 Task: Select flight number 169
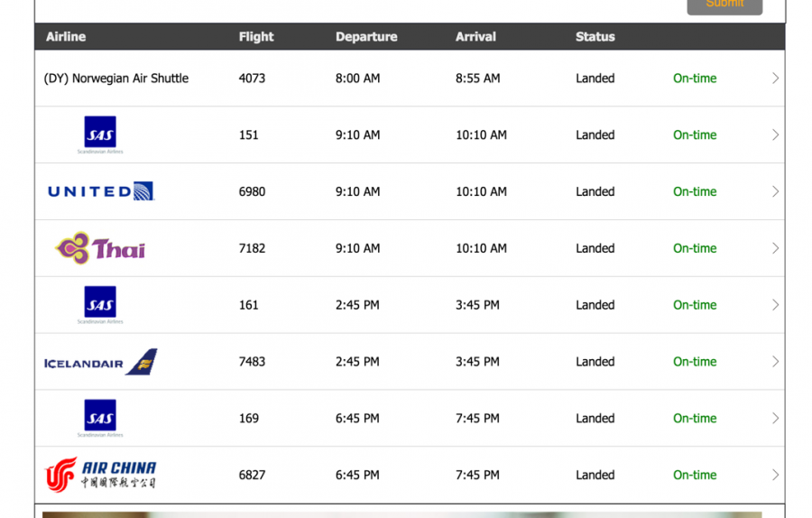(x=249, y=419)
